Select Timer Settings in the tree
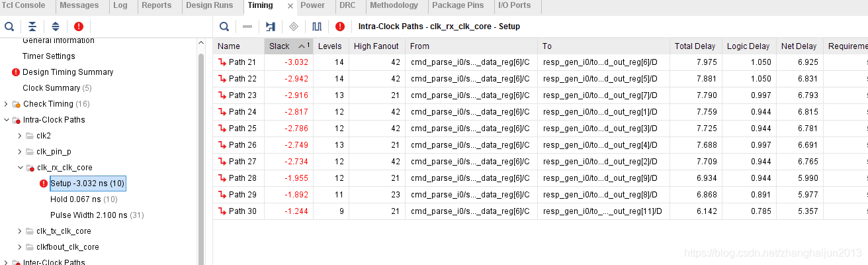Image resolution: width=868 pixels, height=265 pixels. pyautogui.click(x=49, y=56)
